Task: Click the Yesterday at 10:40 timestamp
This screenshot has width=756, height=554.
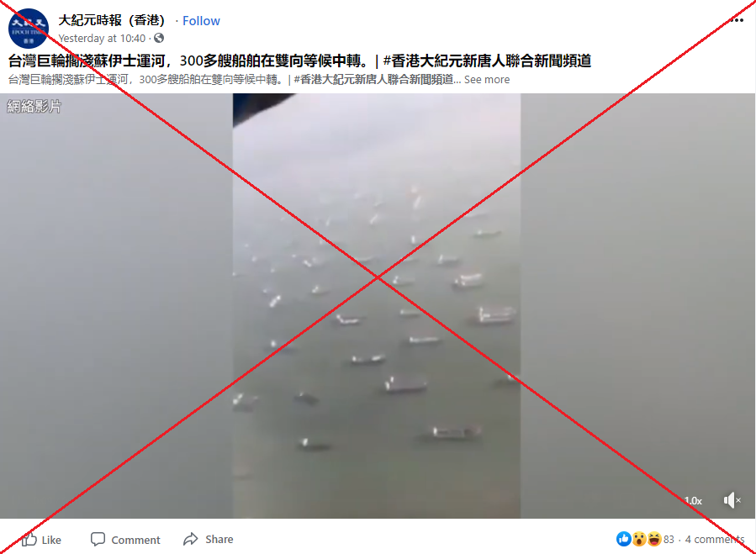Action: [102, 38]
